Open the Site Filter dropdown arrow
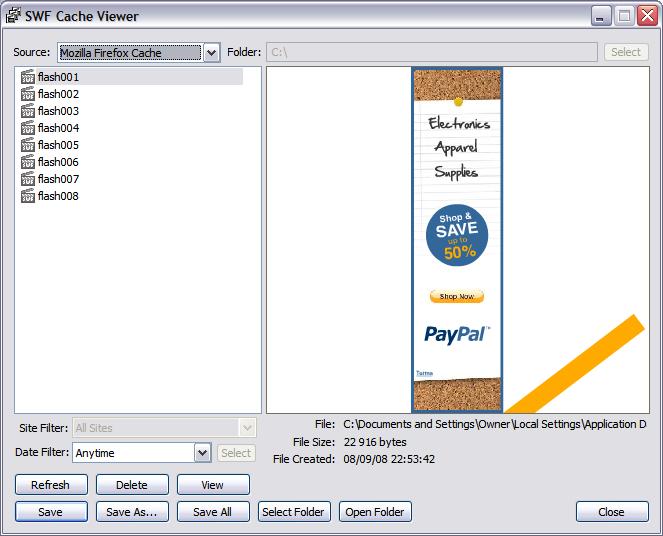Viewport: 663px width, 536px height. pos(247,428)
